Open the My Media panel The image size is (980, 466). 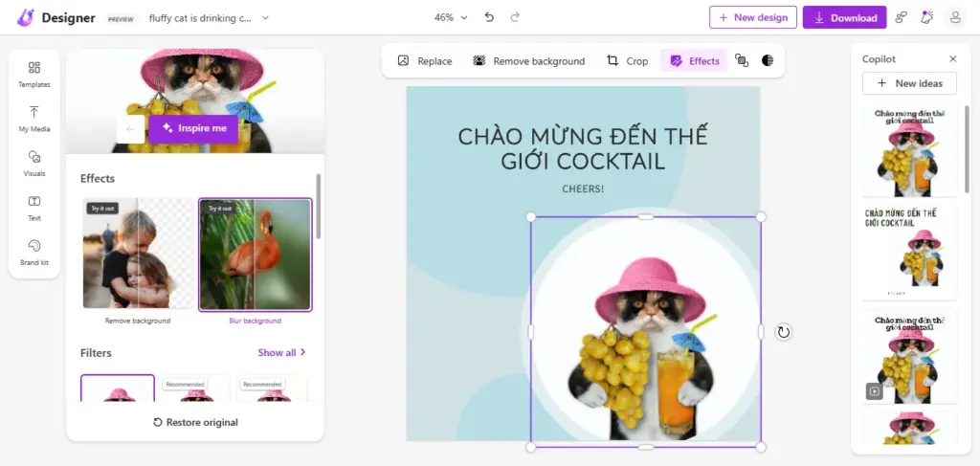pos(34,119)
